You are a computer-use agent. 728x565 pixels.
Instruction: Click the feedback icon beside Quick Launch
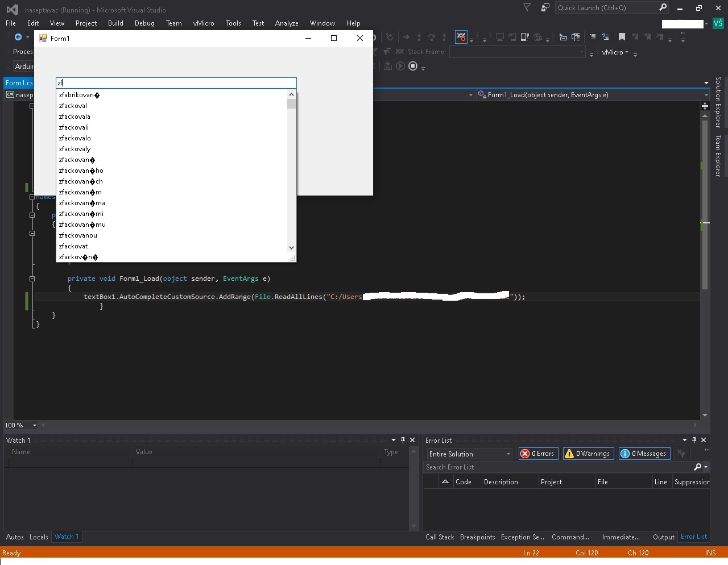(545, 7)
